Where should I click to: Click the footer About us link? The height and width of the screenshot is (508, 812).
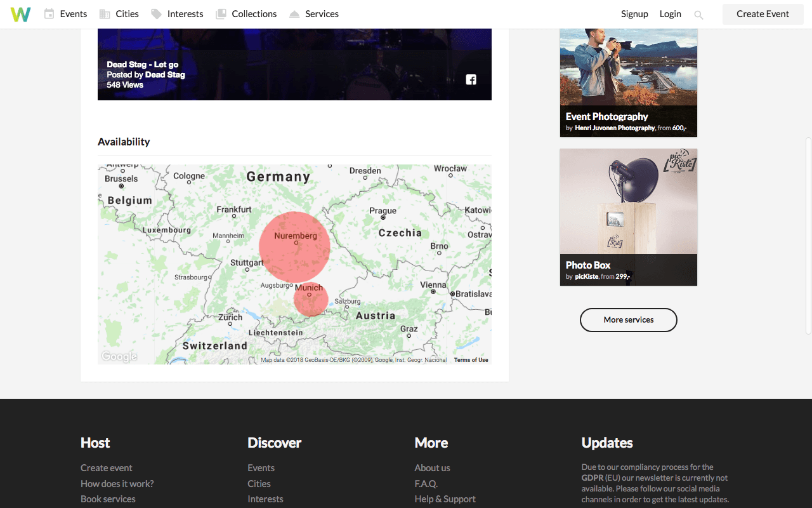pos(433,468)
